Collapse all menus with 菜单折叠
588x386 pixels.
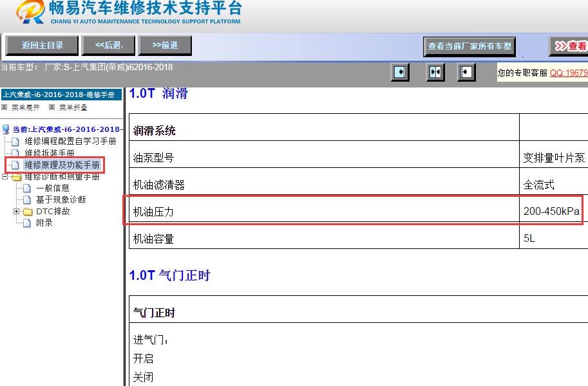73,107
